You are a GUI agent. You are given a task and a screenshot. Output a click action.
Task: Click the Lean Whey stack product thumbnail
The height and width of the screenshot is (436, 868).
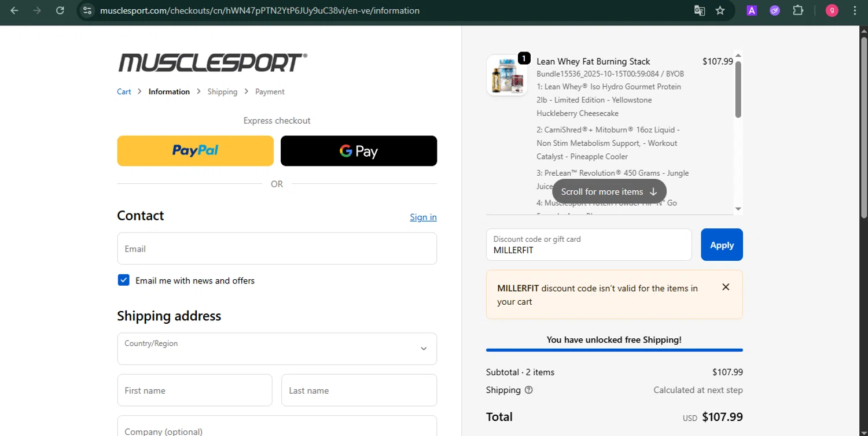pyautogui.click(x=507, y=75)
